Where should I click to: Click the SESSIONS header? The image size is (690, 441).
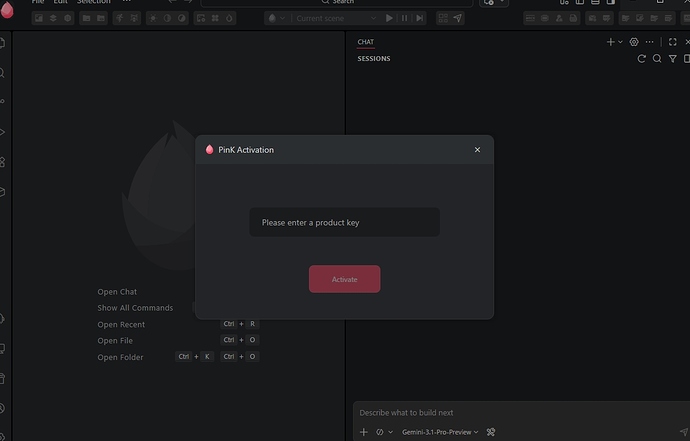(374, 59)
